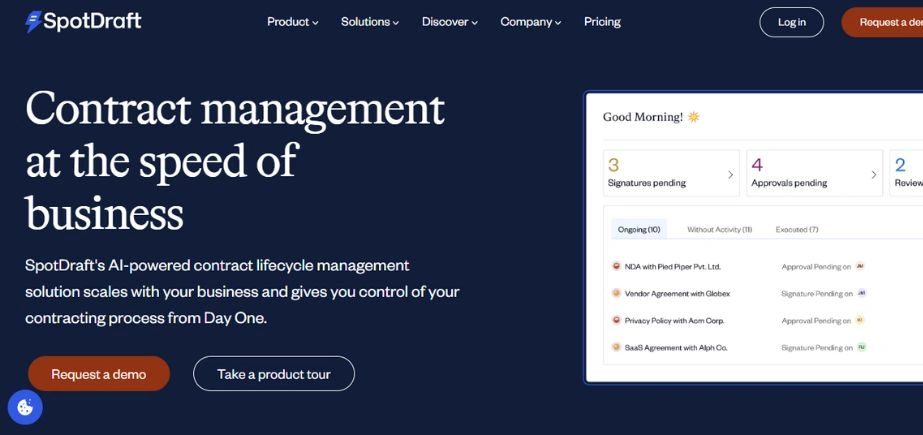The height and width of the screenshot is (435, 923).
Task: Click the Log in button
Action: [792, 22]
